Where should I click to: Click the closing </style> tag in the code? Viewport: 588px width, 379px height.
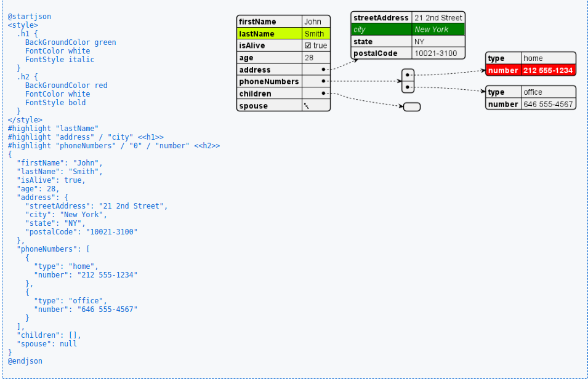(25, 120)
